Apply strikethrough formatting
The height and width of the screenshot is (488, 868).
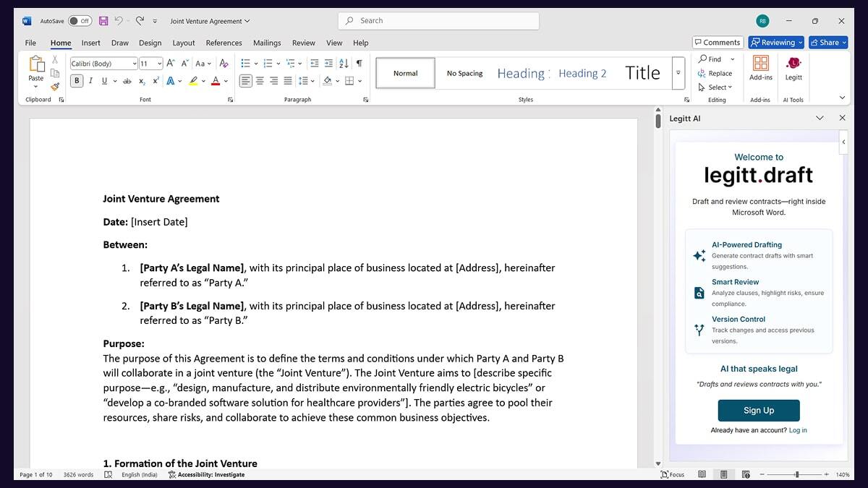127,81
